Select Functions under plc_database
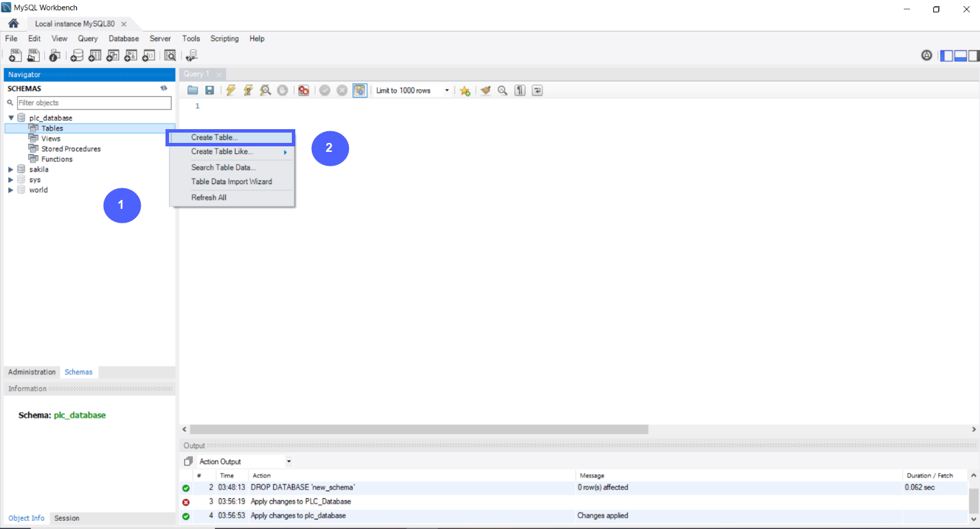Screen dimensions: 980x529 coord(57,159)
